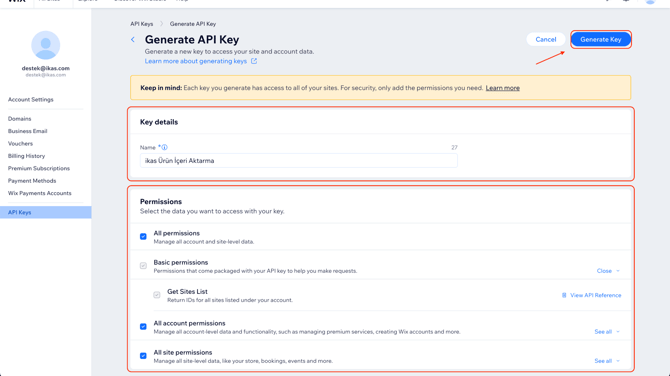The image size is (670, 376).
Task: Expand See all for account permissions
Action: [607, 332]
